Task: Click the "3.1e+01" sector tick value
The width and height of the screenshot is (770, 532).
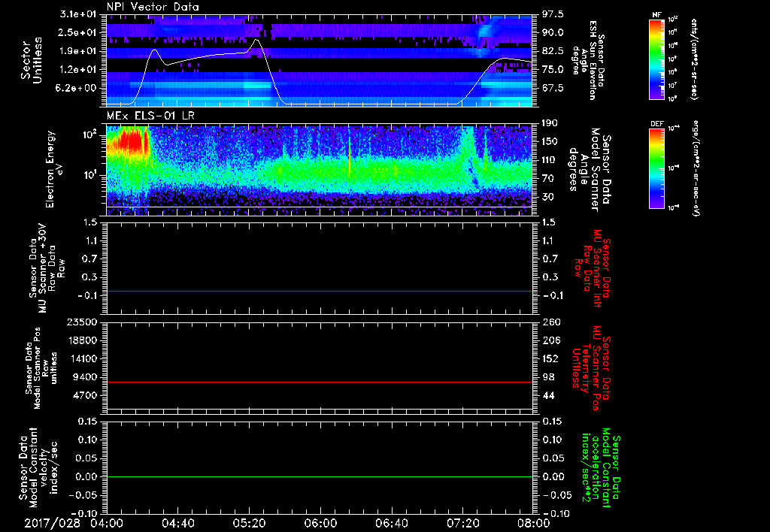Action: 78,14
